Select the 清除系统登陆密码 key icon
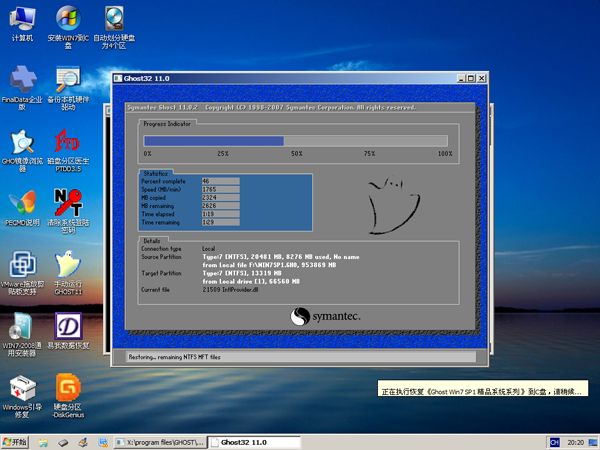Screen dimensions: 600x450 coord(68,210)
